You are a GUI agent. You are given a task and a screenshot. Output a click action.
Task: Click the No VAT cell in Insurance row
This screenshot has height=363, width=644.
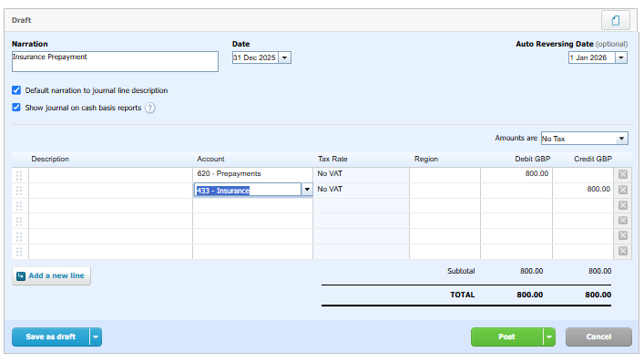coord(361,190)
